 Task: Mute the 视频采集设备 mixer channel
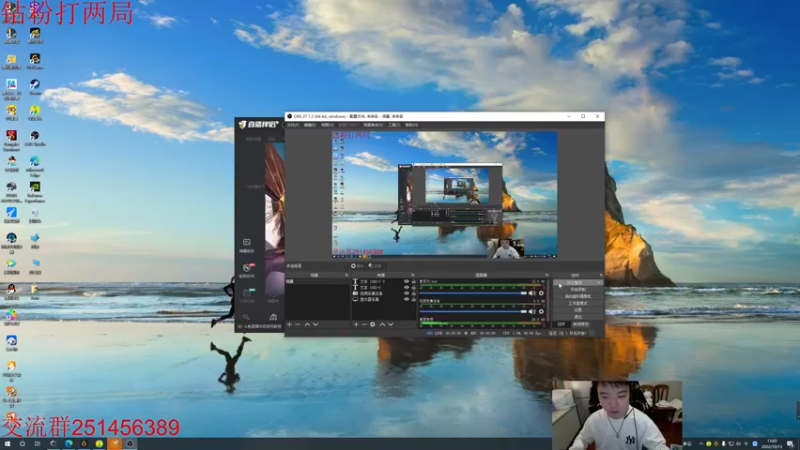tap(532, 311)
